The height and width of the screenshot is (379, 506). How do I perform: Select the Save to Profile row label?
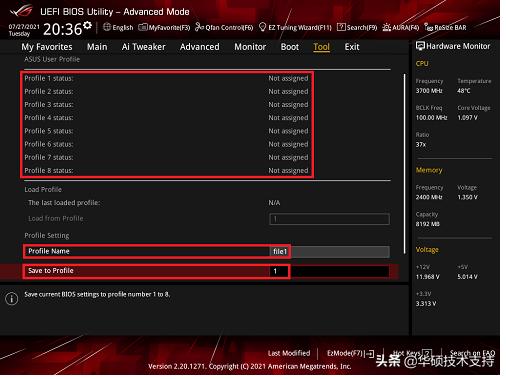pyautogui.click(x=51, y=271)
